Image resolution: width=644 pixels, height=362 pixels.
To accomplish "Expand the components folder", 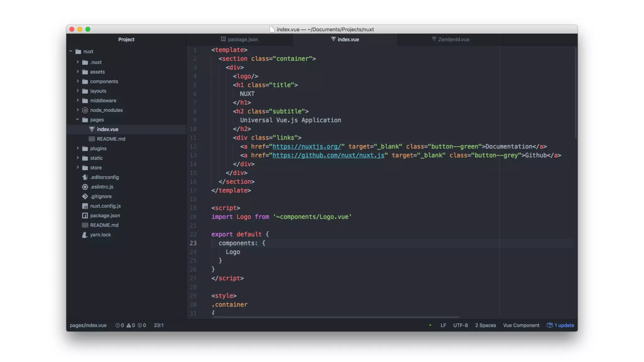I will [x=78, y=81].
